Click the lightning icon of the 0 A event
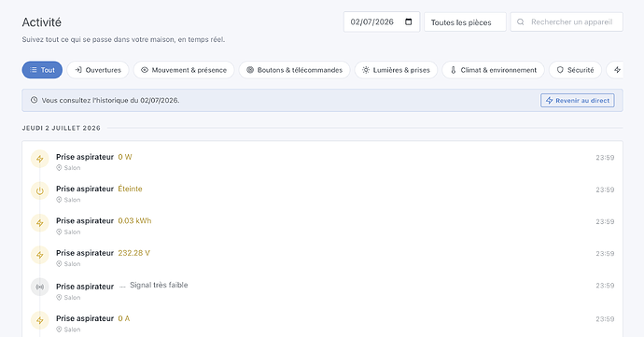Viewport: 644px width, 337px height. (x=40, y=320)
